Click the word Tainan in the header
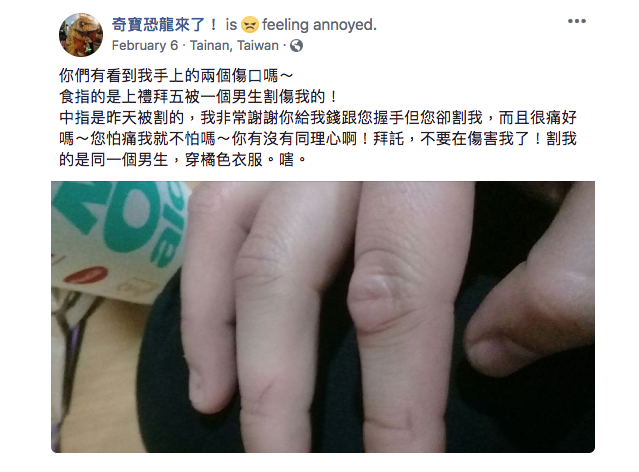Screen dimensions: 639x472 tap(207, 46)
